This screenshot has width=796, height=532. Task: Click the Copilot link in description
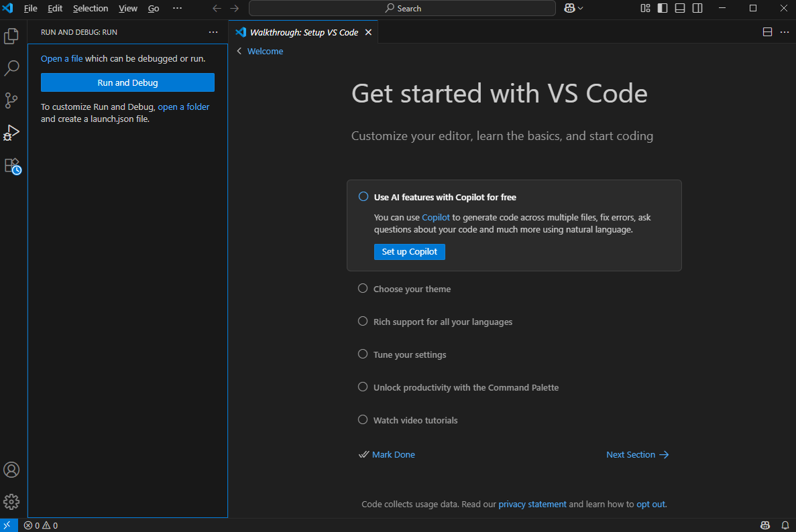point(436,218)
